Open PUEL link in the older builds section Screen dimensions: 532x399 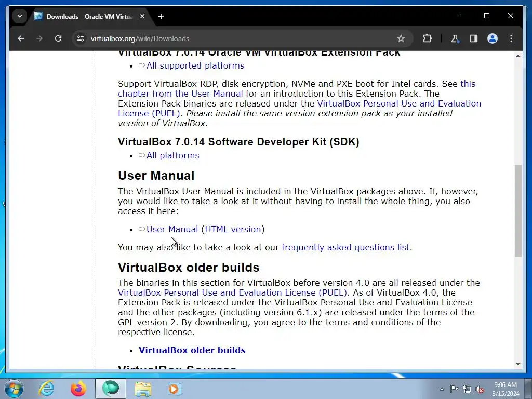[232, 292]
